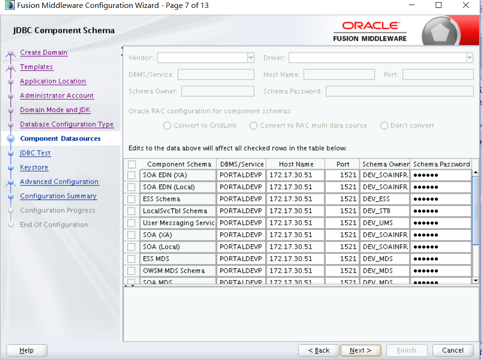
Task: Open the Application Location step
Action: tap(53, 81)
